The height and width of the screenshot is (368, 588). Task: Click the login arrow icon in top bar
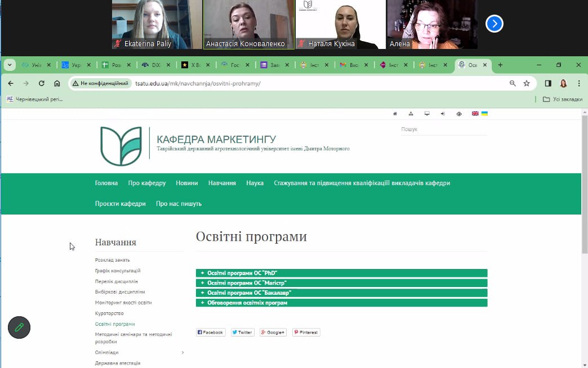click(x=443, y=114)
